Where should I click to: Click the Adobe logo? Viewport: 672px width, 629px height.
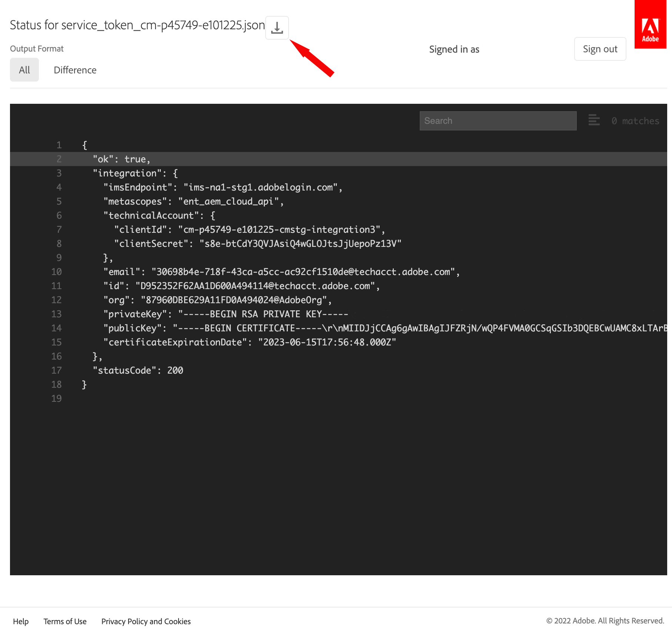pos(650,24)
